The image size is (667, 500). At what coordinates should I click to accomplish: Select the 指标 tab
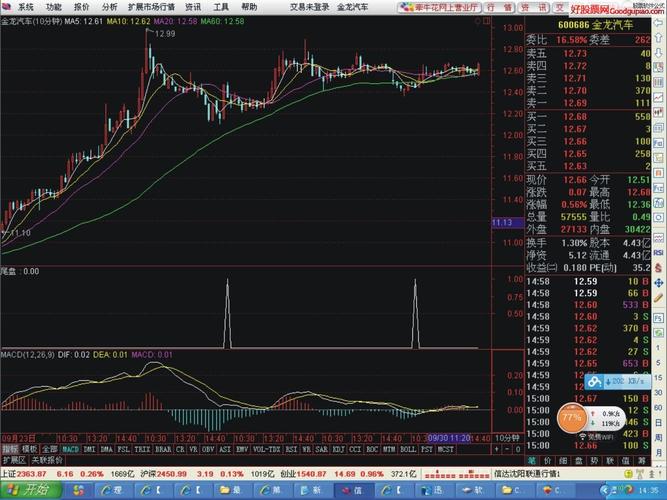[10, 449]
